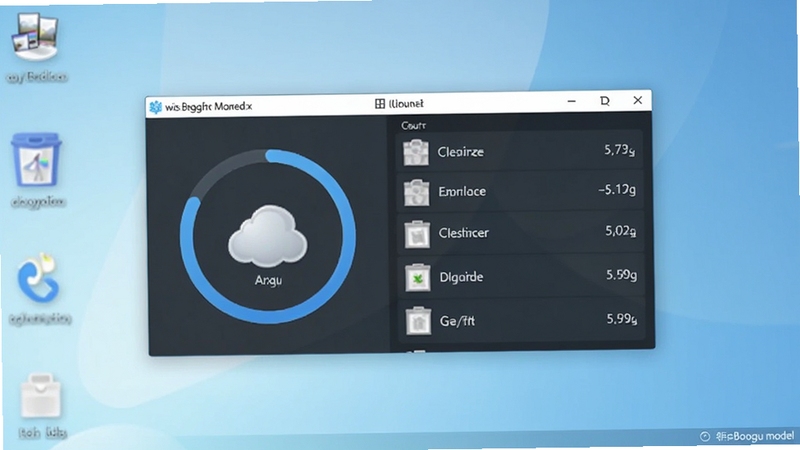Viewport: 800px width, 450px height.
Task: Select the Dlgoirde label
Action: tap(461, 277)
